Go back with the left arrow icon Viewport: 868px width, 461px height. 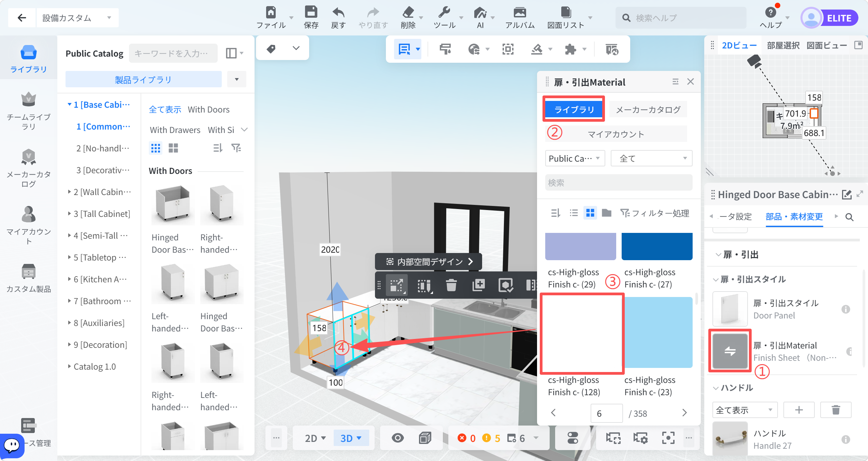click(22, 18)
